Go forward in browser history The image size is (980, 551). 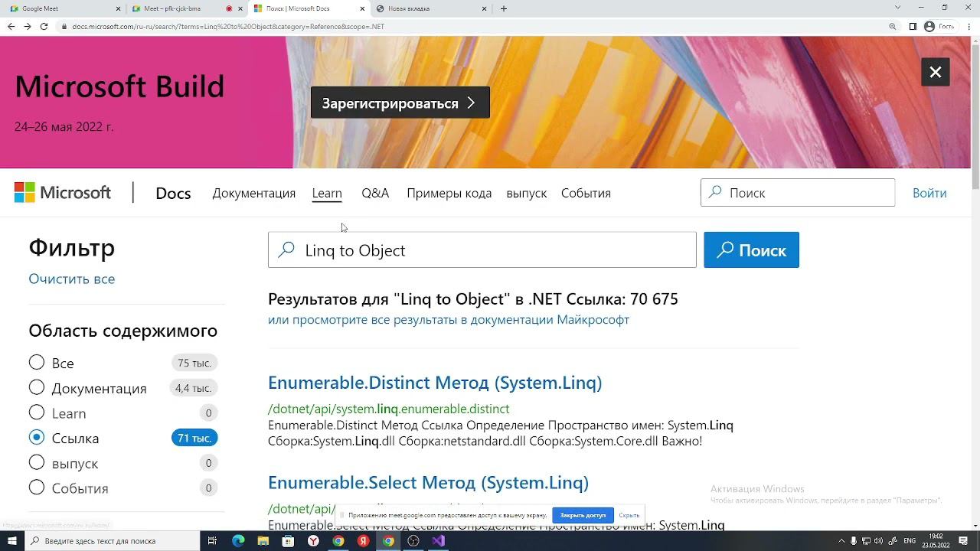click(28, 26)
